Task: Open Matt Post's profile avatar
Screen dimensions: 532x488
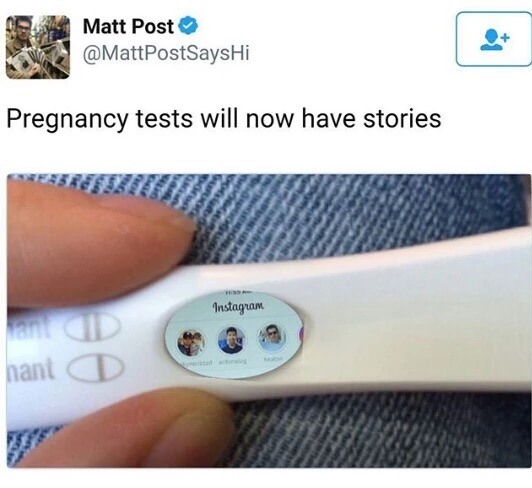Action: click(x=38, y=47)
